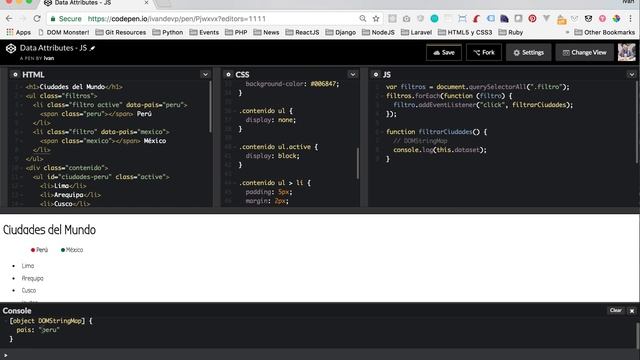Open the DOM Monster! bookmark
The image size is (640, 360).
63,32
